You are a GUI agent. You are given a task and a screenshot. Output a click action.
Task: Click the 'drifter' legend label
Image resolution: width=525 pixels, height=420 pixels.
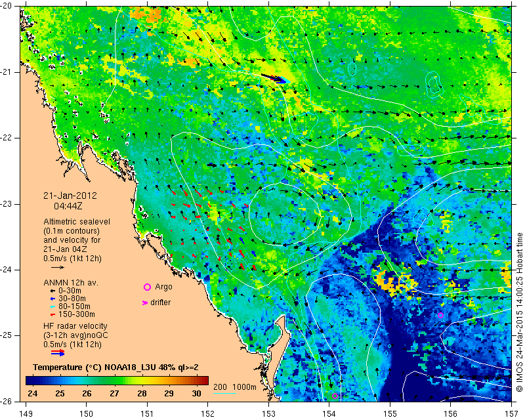coord(160,303)
